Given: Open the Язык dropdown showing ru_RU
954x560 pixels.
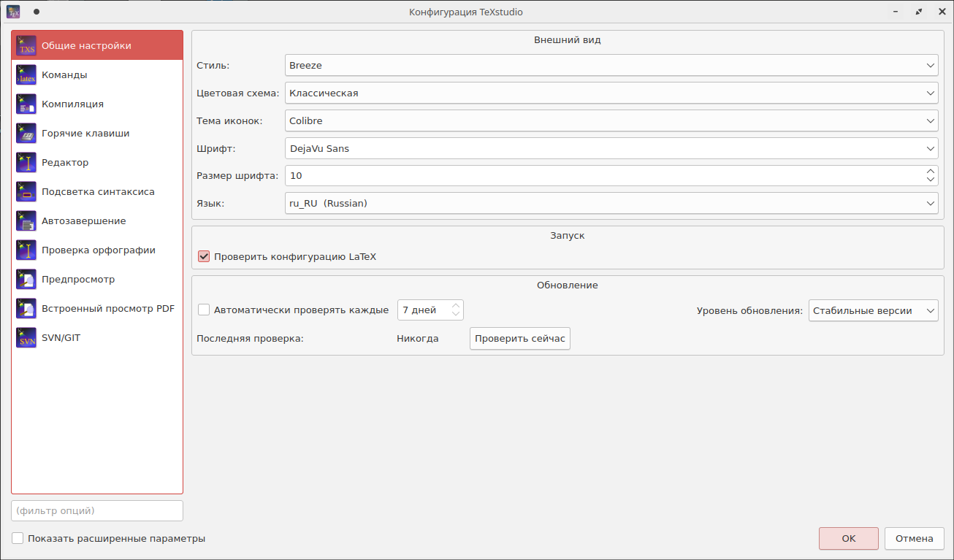Looking at the screenshot, I should click(611, 203).
